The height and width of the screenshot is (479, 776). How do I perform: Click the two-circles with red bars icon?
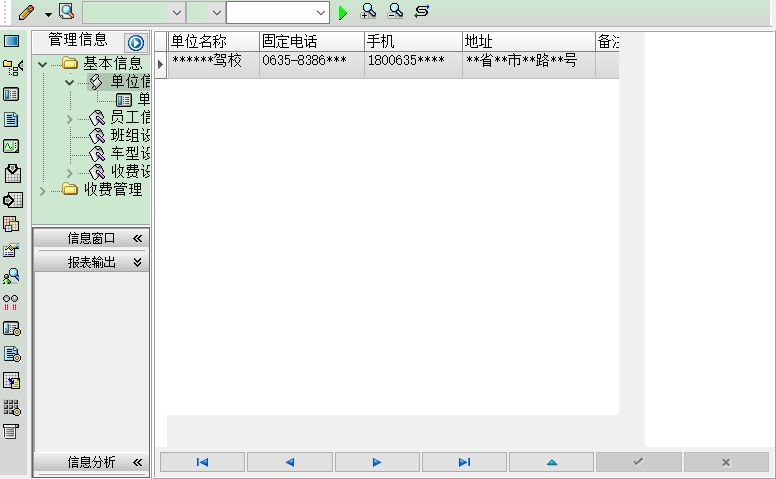[10, 302]
